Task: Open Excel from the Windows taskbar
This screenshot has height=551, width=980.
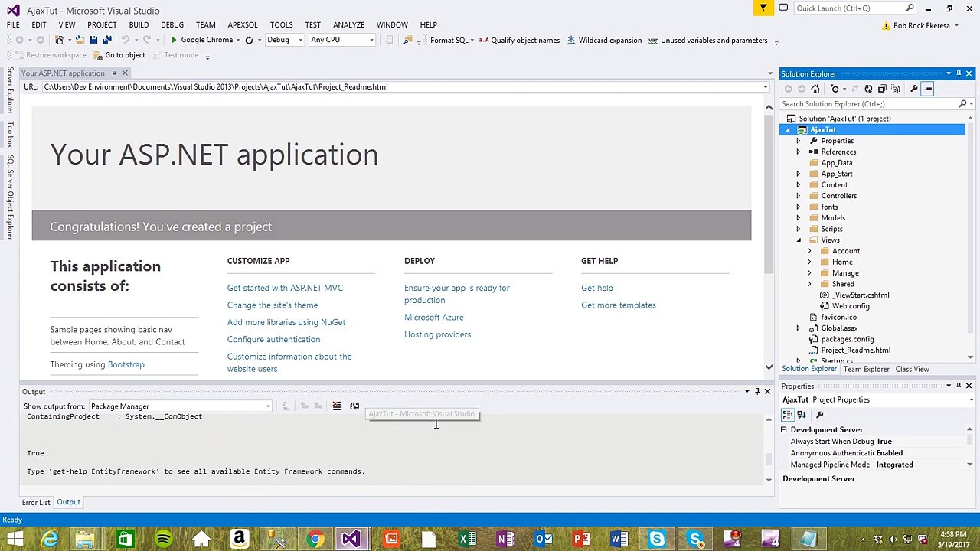Action: [467, 540]
